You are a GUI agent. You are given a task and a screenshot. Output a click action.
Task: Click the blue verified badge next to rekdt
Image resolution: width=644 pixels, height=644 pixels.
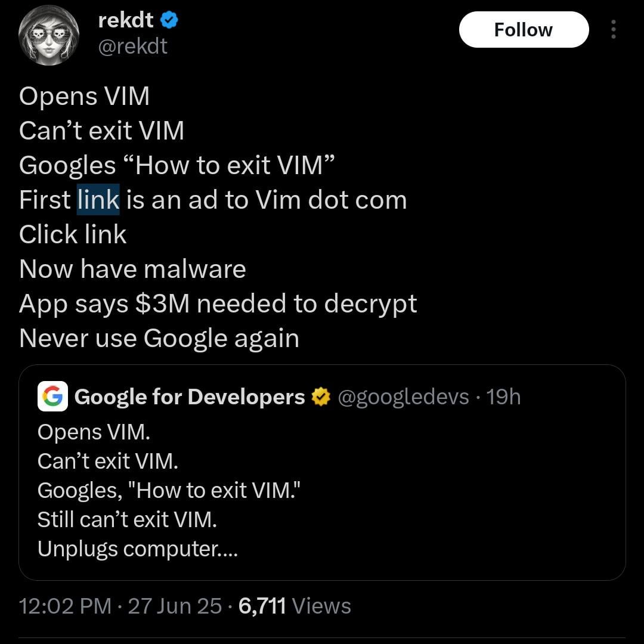(x=169, y=20)
